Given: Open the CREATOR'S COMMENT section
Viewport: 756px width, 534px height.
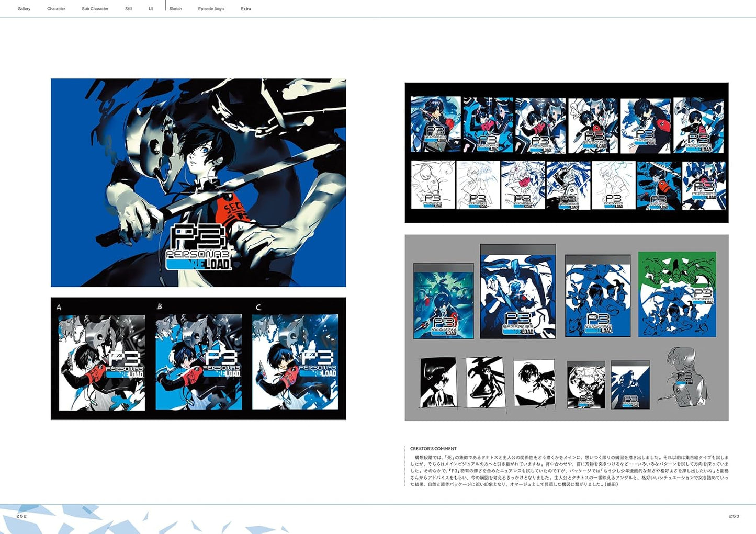Looking at the screenshot, I should [434, 448].
